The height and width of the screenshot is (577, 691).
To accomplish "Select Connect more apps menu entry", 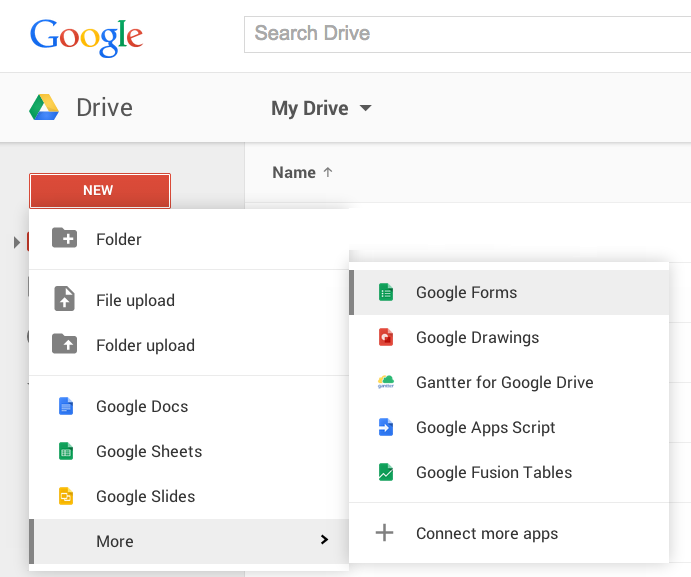I will point(486,533).
